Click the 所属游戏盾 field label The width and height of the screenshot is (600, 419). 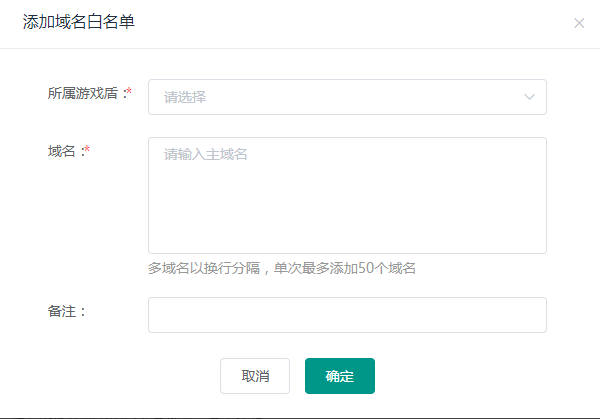click(84, 93)
